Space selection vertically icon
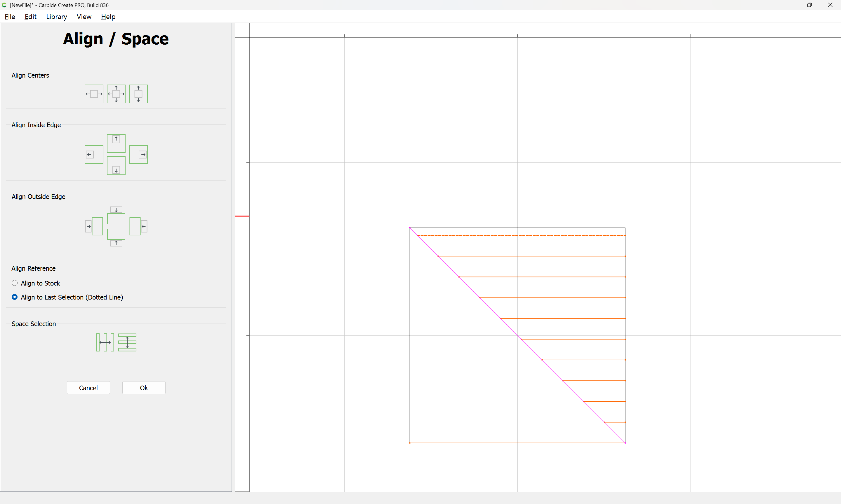This screenshot has width=841, height=504. (127, 342)
